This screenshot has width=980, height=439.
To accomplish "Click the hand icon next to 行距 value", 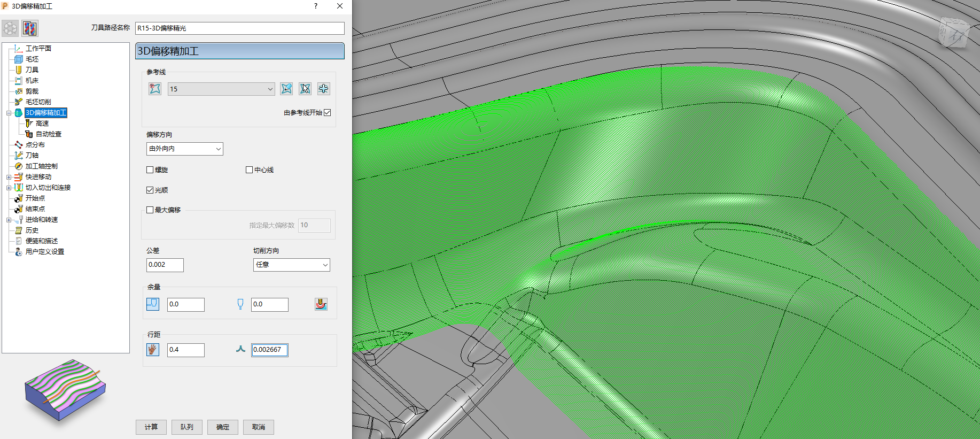I will click(153, 350).
